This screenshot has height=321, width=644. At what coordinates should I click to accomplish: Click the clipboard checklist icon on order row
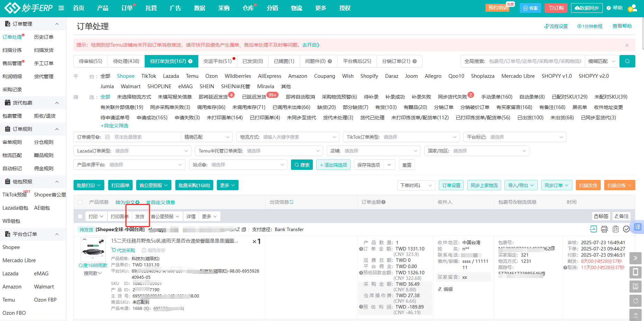click(615, 229)
